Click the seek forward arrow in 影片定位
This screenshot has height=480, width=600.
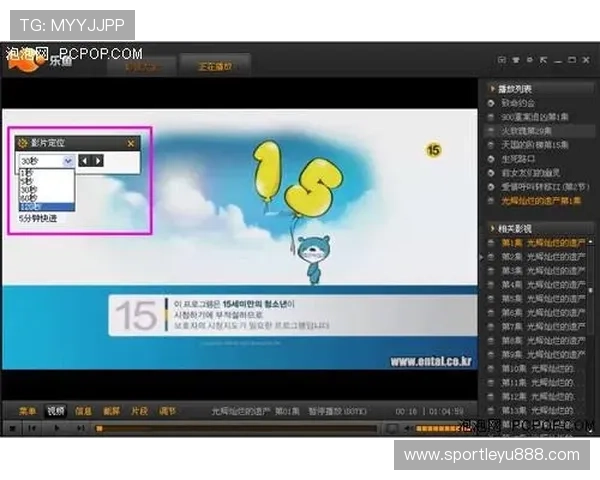[x=98, y=161]
